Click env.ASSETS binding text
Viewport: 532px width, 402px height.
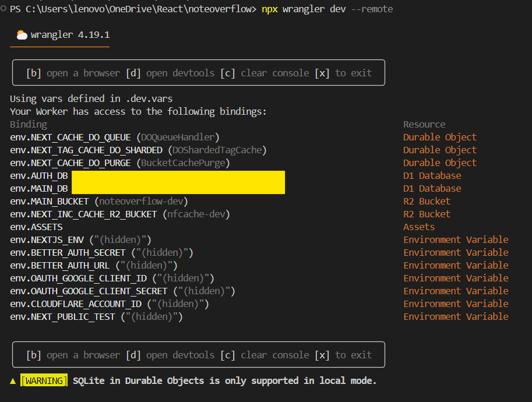tap(36, 227)
